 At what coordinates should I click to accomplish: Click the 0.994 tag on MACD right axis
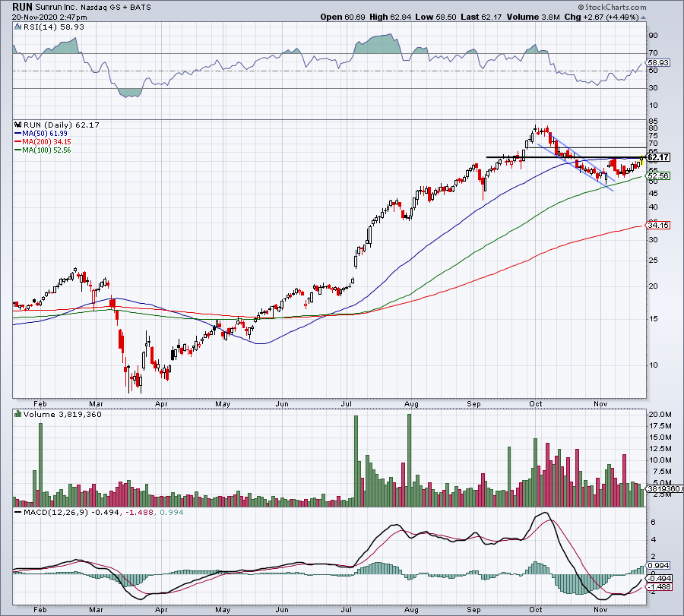coord(659,565)
